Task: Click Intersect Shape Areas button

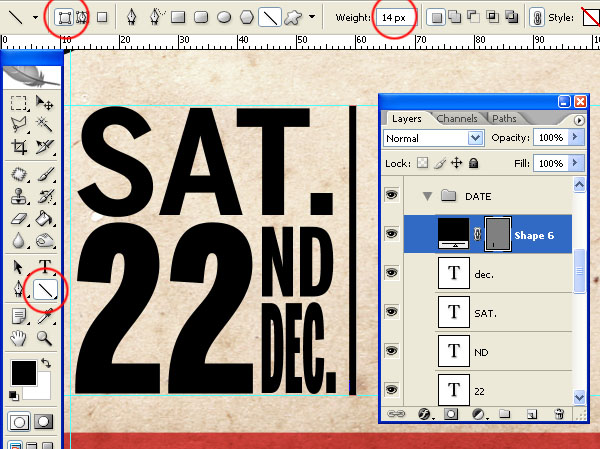Action: (492, 17)
